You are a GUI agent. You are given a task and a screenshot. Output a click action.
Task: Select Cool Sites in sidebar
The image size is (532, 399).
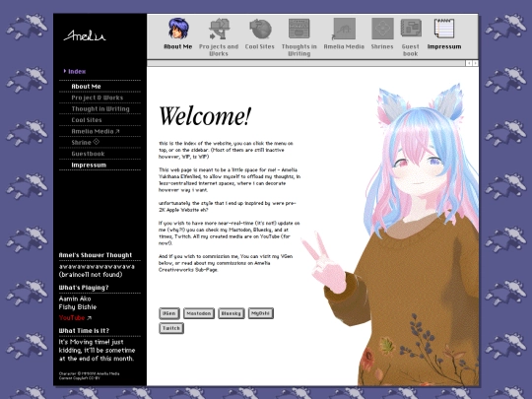point(87,120)
